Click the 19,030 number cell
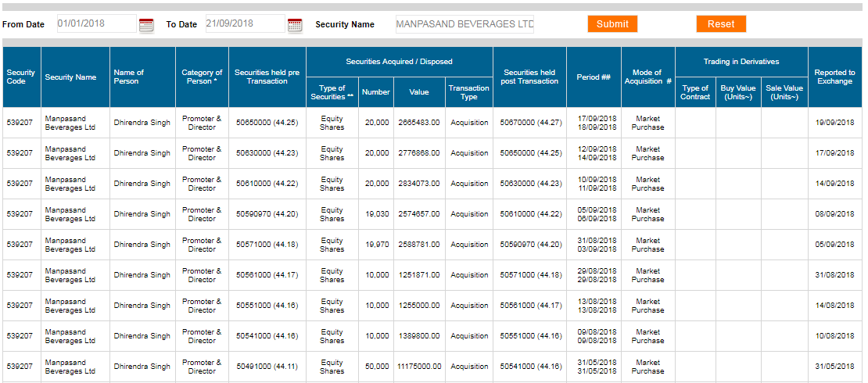This screenshot has height=383, width=868. (375, 214)
